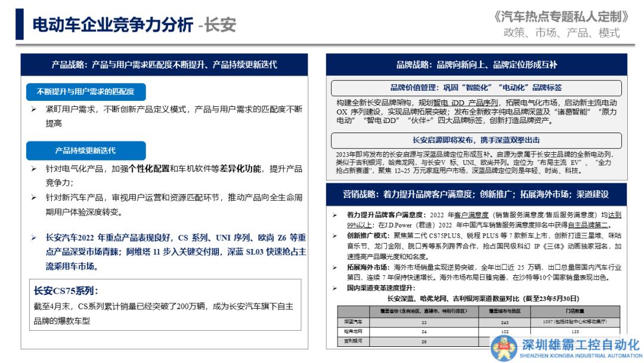Select the 长安启源即将发布 rounded heading box
This screenshot has width=644, height=363.
[x=476, y=140]
